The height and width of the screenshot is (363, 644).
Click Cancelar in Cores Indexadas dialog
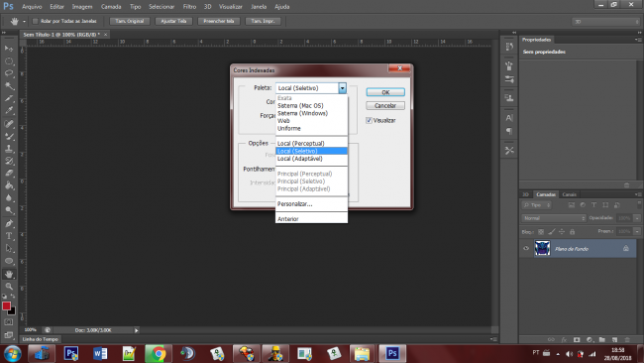385,106
